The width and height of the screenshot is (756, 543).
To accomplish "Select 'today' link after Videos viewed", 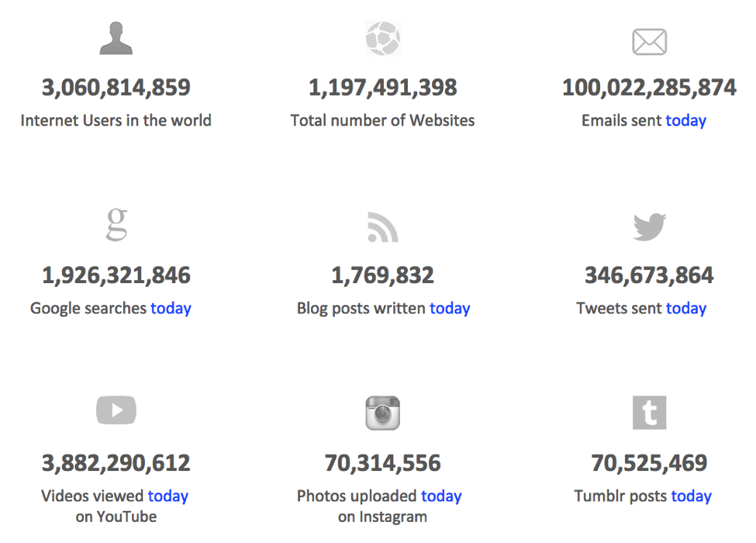I will coord(167,495).
